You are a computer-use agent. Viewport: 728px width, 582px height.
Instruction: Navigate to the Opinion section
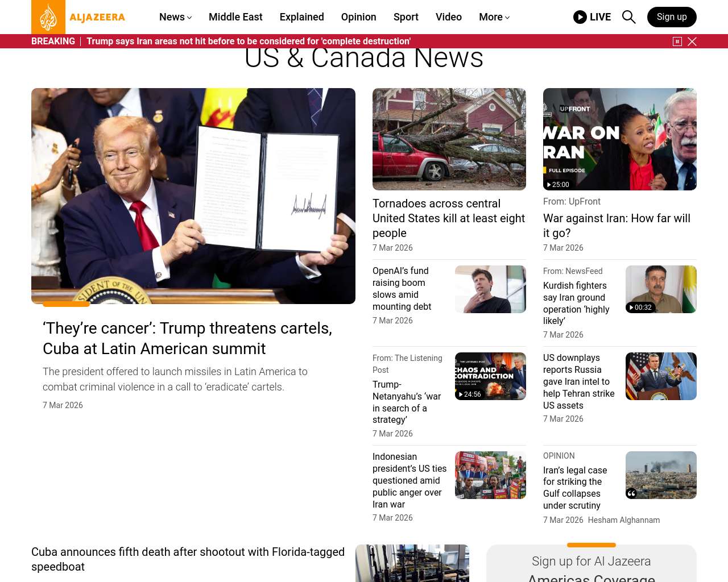pyautogui.click(x=359, y=17)
